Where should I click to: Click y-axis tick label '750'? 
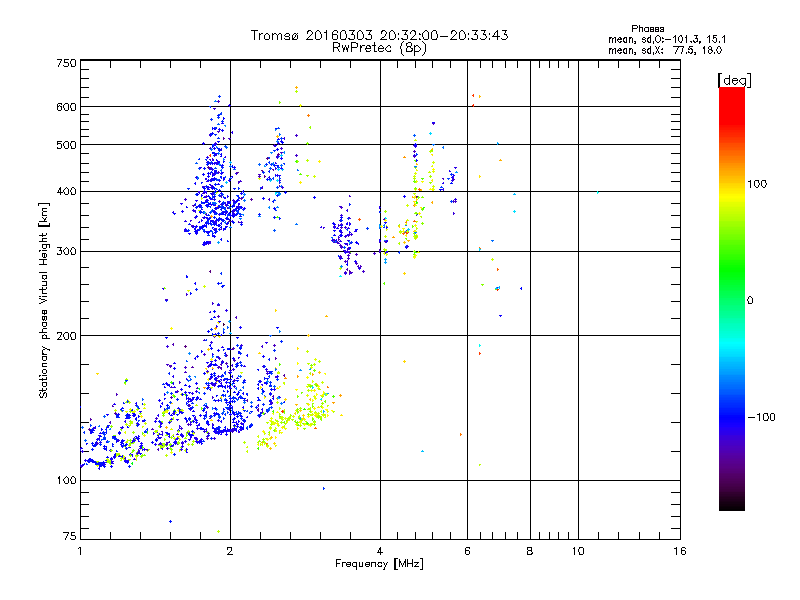coord(66,63)
